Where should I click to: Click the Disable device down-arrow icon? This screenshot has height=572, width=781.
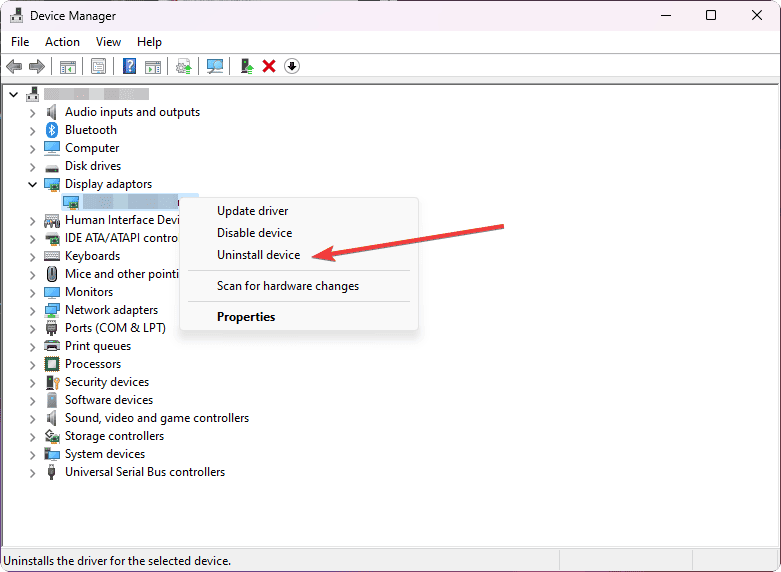coord(292,66)
